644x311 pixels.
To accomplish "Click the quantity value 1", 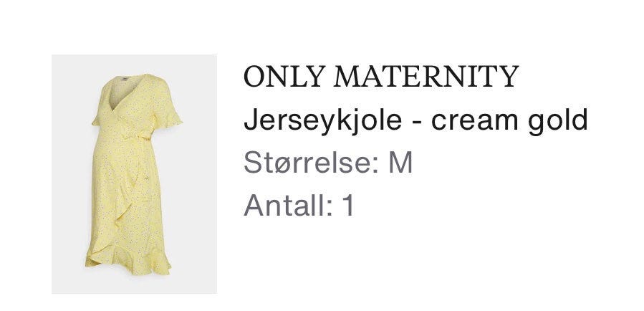I will click(x=348, y=205).
